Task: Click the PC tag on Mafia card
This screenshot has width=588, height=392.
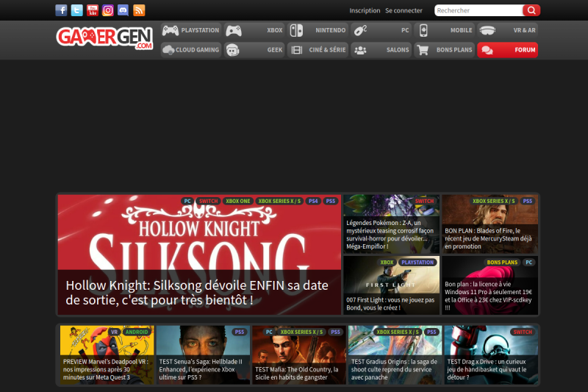Action: coord(269,332)
